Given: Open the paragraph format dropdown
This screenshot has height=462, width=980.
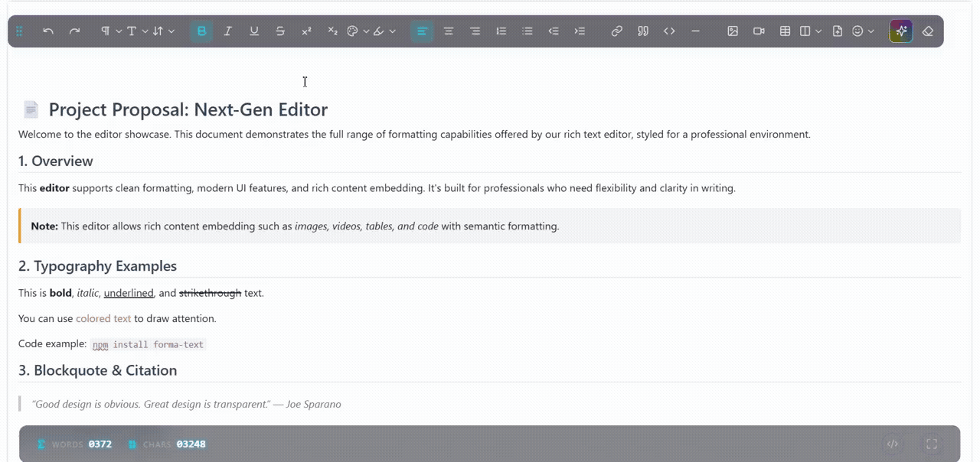Looking at the screenshot, I should (111, 31).
